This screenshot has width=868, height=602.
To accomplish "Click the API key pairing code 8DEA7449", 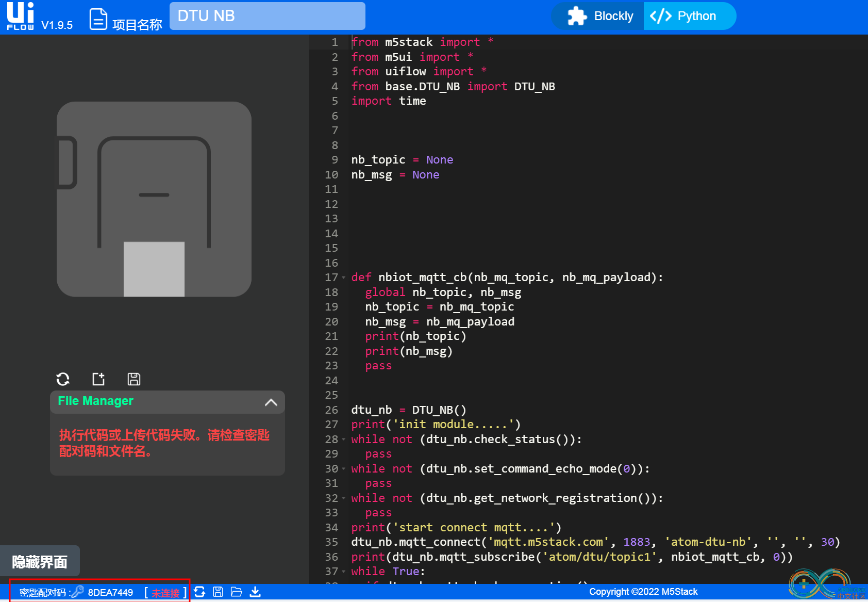I will coord(110,592).
